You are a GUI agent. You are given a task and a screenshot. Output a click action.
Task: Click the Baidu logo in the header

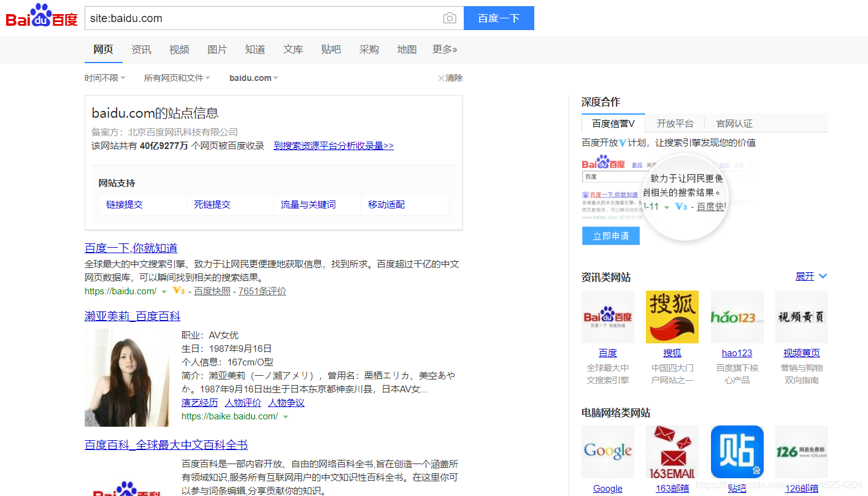coord(42,17)
